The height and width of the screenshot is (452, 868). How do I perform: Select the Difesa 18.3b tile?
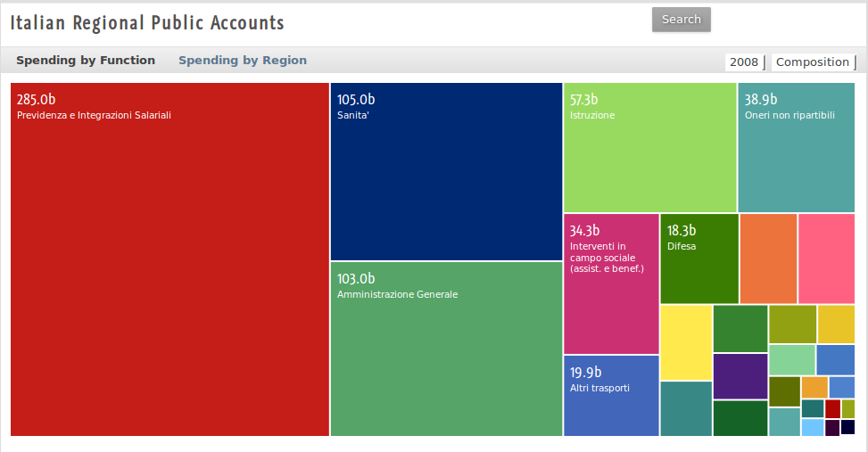point(699,259)
